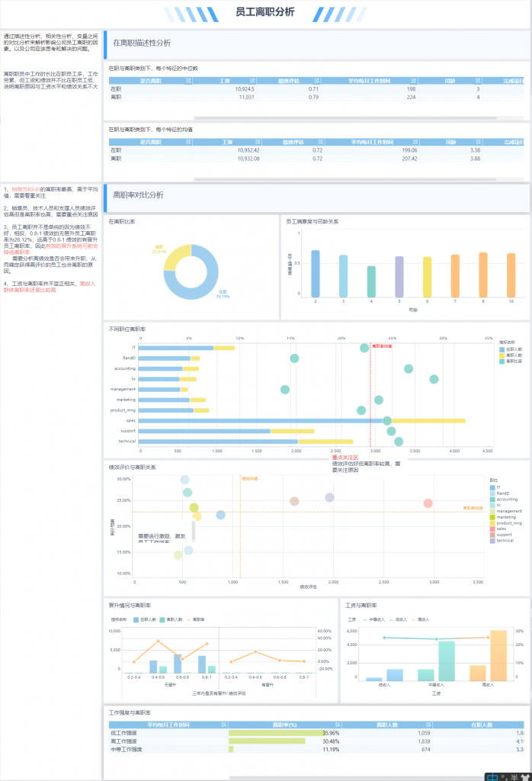Toggle technical legend in performance scatter chart
532x781 pixels.
pos(502,541)
